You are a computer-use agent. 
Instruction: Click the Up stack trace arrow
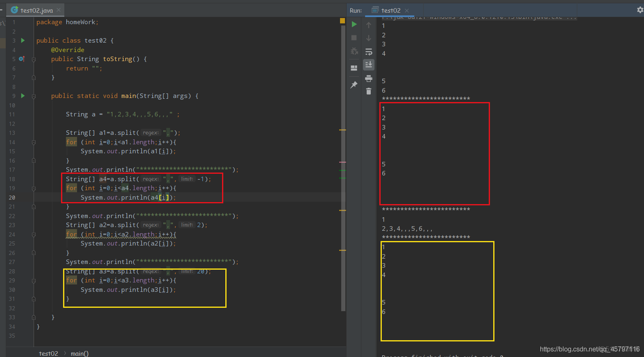(369, 25)
